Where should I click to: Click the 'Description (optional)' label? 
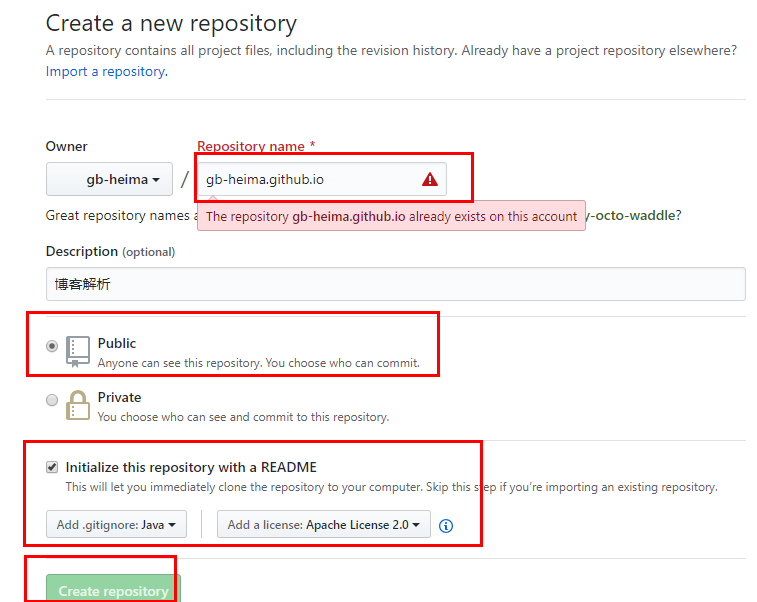click(x=110, y=252)
